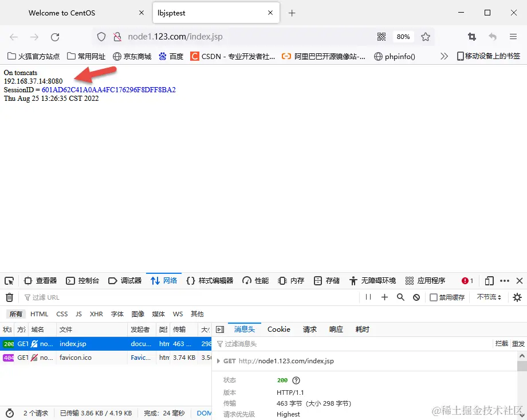Image resolution: width=527 pixels, height=420 pixels.
Task: Close the Welcome to CentOS tab
Action: coord(141,13)
